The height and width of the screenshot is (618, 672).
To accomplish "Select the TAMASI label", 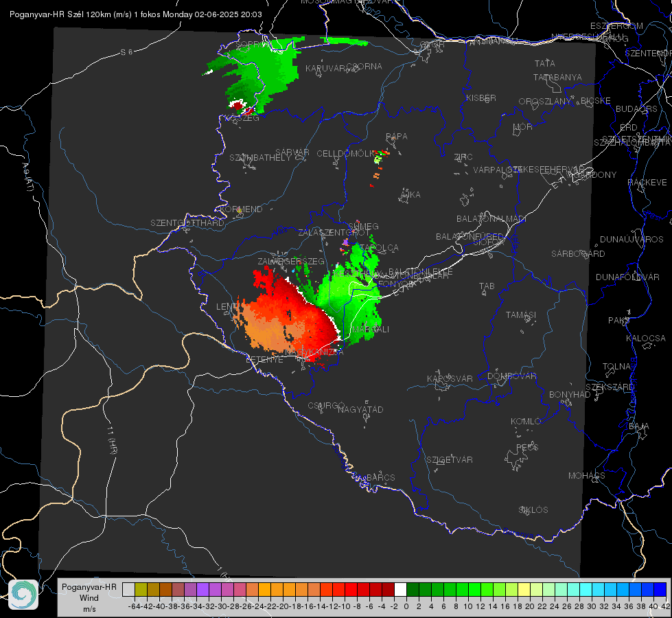I will (x=521, y=314).
